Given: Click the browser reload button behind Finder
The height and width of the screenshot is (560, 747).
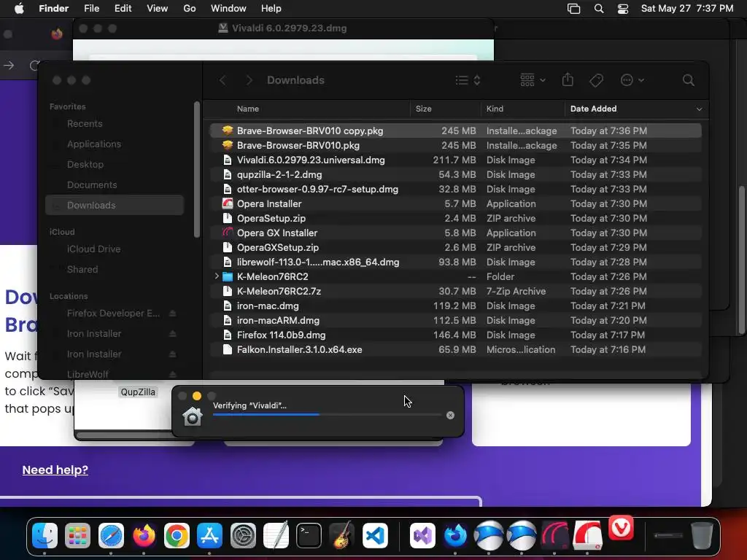Looking at the screenshot, I should point(34,65).
